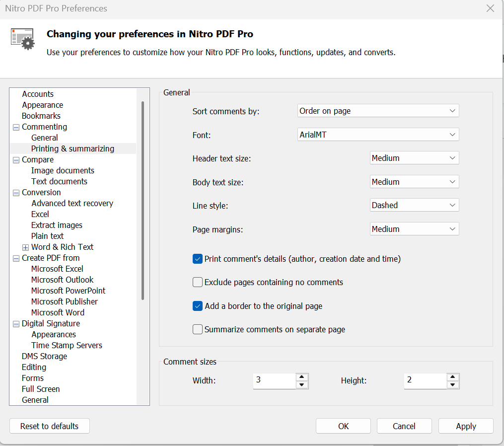
Task: Expand the Word & Rich Text node
Action: click(x=25, y=248)
